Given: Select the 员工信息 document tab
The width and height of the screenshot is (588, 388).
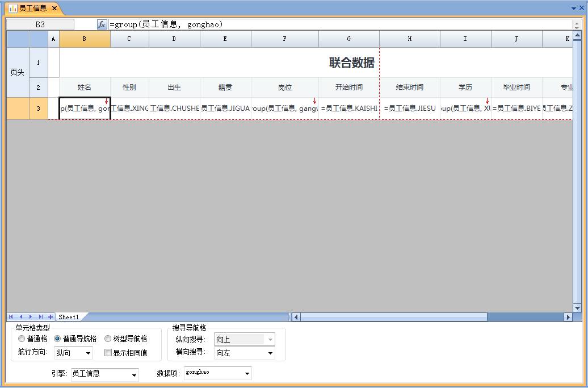Looking at the screenshot, I should pyautogui.click(x=32, y=9).
